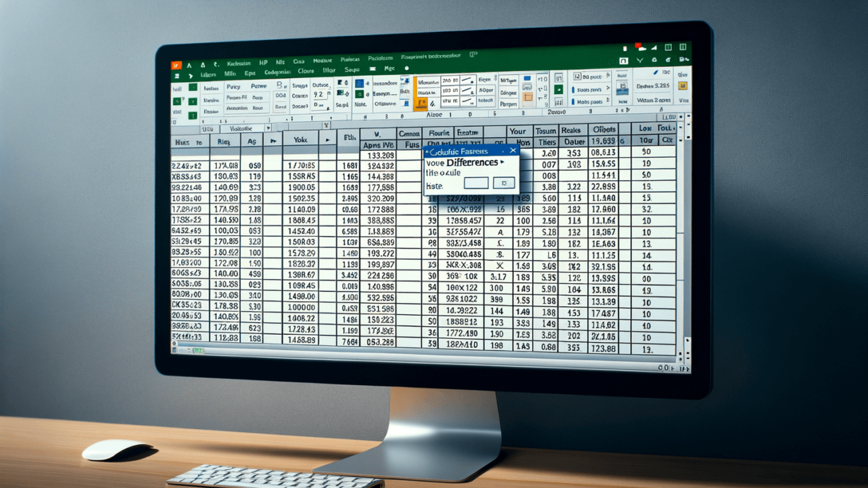Screen dimensions: 868x488
Task: Open the 'HP' item in the title bar
Action: click(263, 62)
